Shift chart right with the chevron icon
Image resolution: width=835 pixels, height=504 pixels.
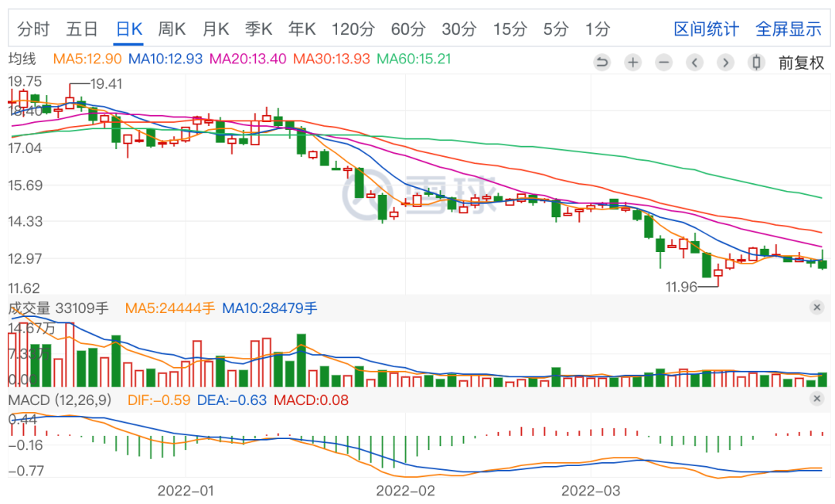point(725,63)
